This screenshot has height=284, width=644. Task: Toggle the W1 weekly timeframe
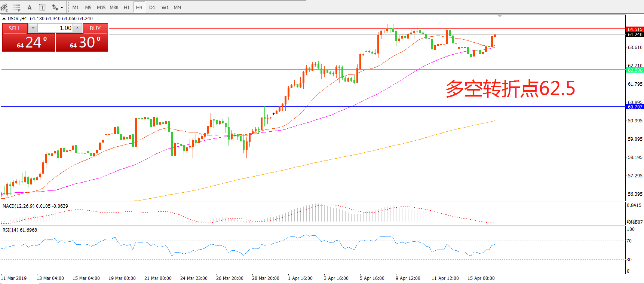pyautogui.click(x=165, y=7)
